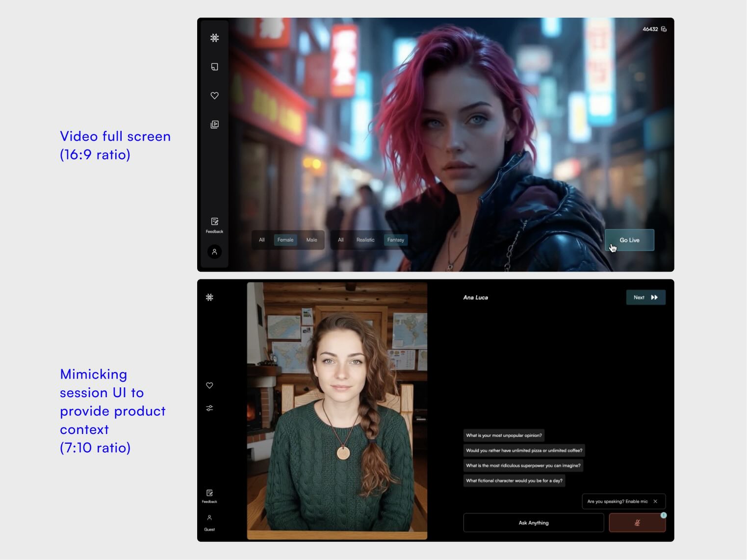Image resolution: width=747 pixels, height=560 pixels.
Task: Select the Male filter chip
Action: 311,240
